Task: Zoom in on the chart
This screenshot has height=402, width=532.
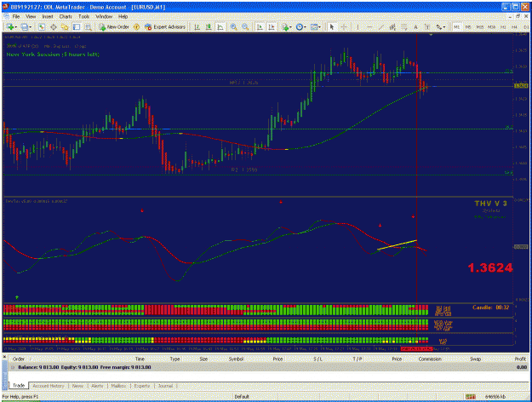Action: coord(233,26)
